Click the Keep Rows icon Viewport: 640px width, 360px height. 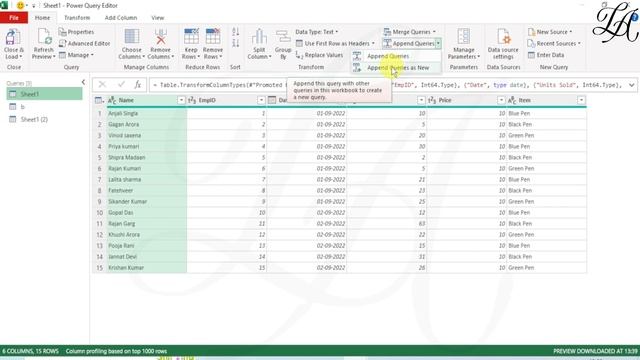[191, 37]
